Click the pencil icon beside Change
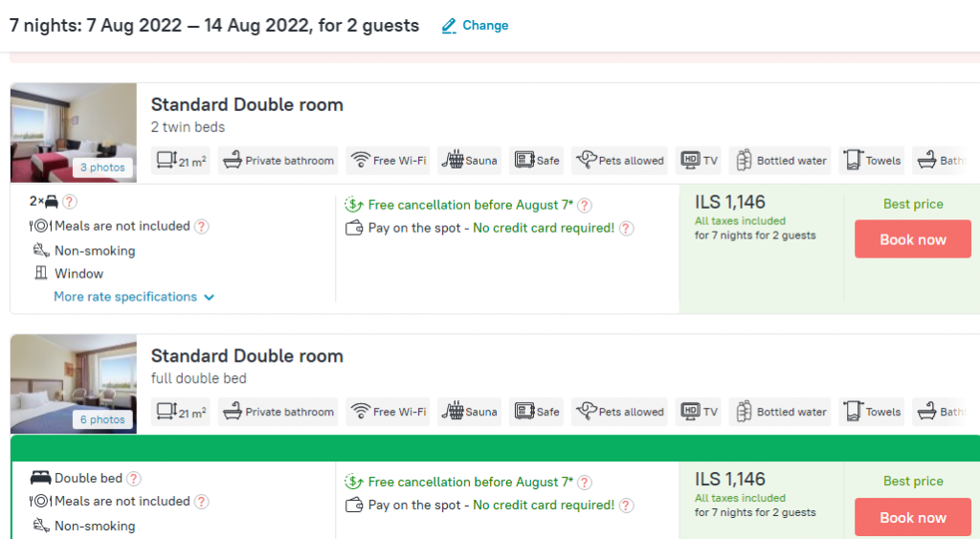This screenshot has height=539, width=980. coord(449,27)
